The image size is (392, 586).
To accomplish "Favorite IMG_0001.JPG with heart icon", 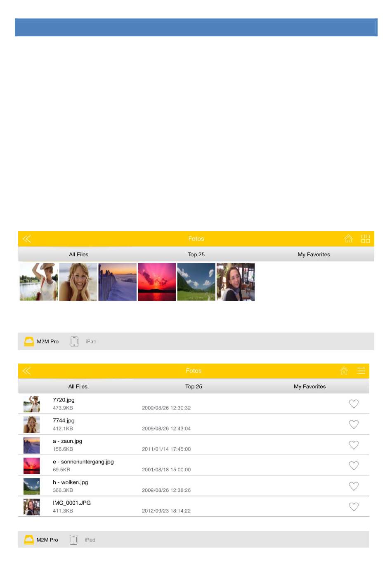I will point(354,507).
